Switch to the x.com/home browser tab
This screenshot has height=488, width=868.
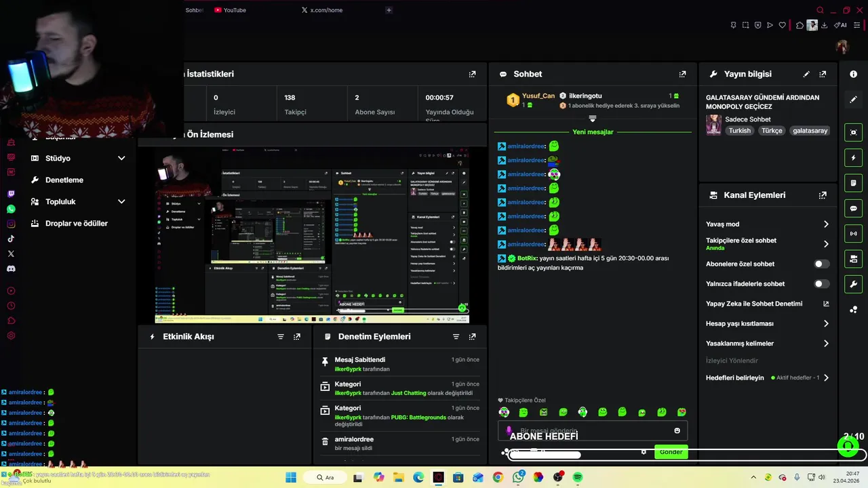pos(321,10)
